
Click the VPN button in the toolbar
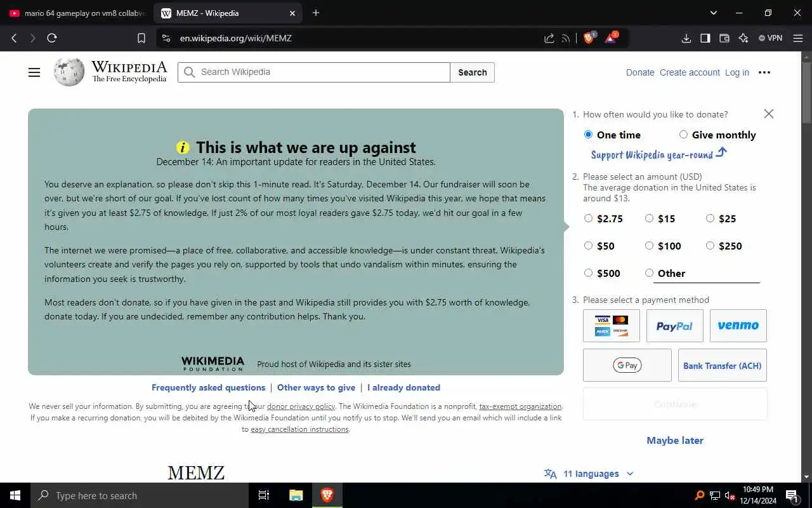[x=771, y=38]
